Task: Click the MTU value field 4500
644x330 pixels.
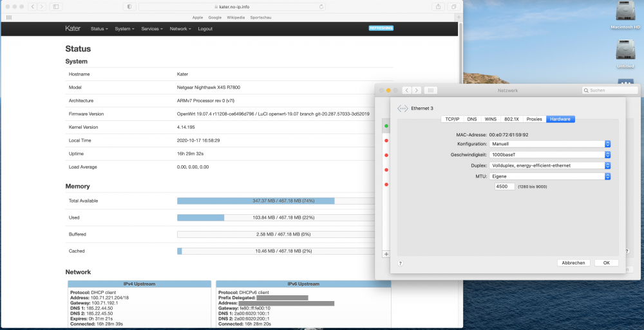Action: tap(505, 187)
